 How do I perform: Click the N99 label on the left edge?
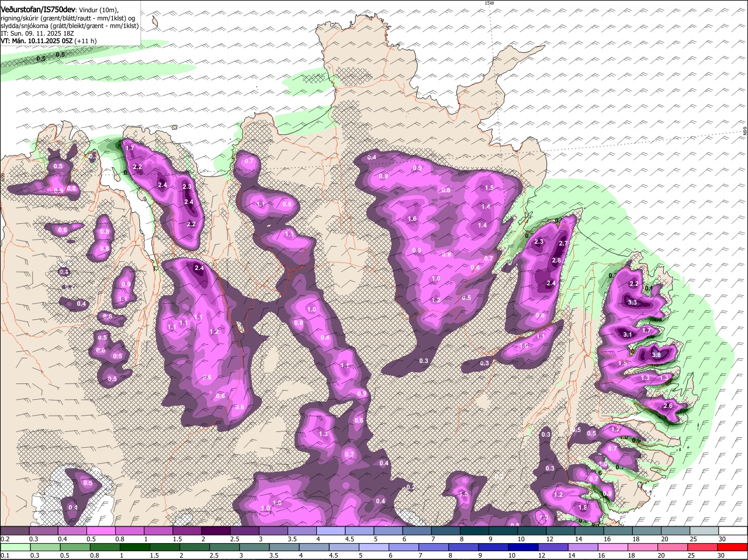3,176
